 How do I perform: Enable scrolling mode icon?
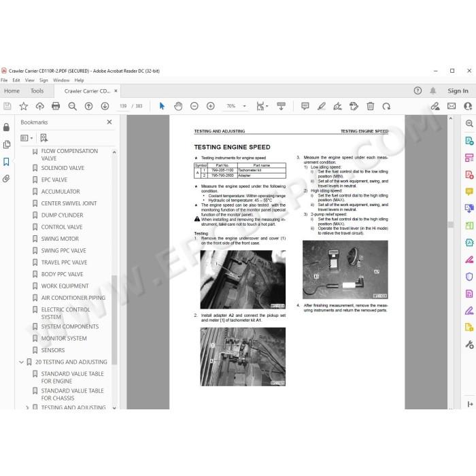[281, 106]
